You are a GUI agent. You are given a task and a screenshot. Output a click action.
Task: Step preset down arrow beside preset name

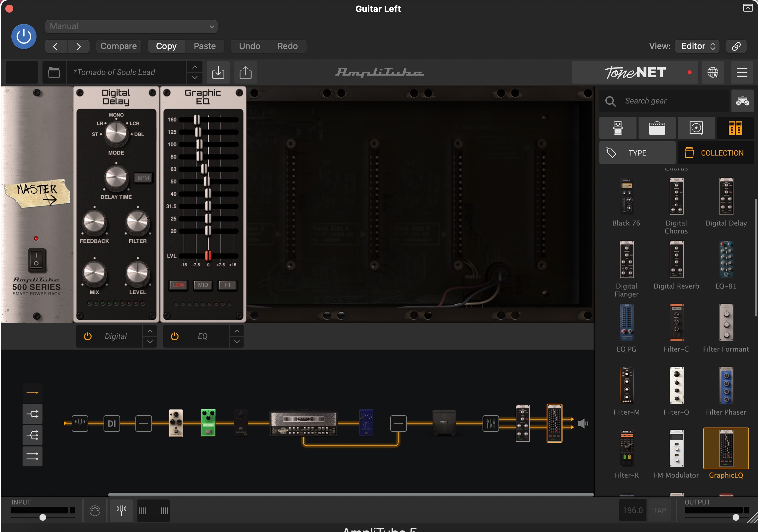click(x=195, y=78)
